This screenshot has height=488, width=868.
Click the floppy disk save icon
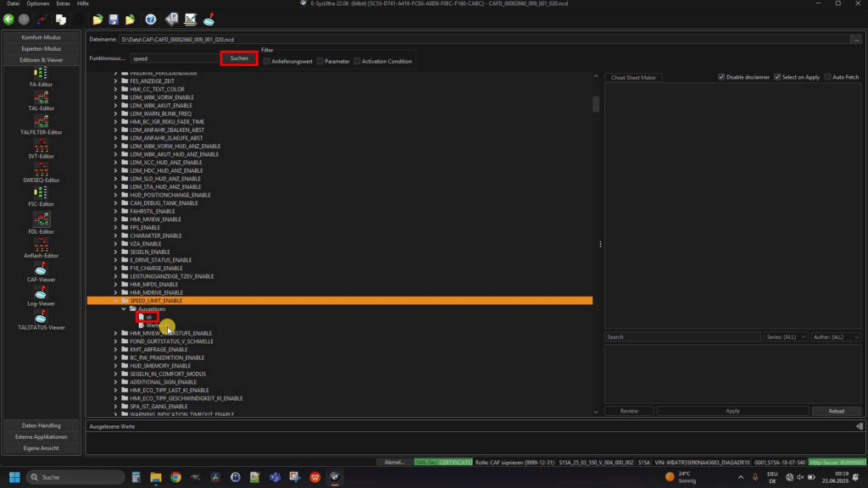pos(114,19)
